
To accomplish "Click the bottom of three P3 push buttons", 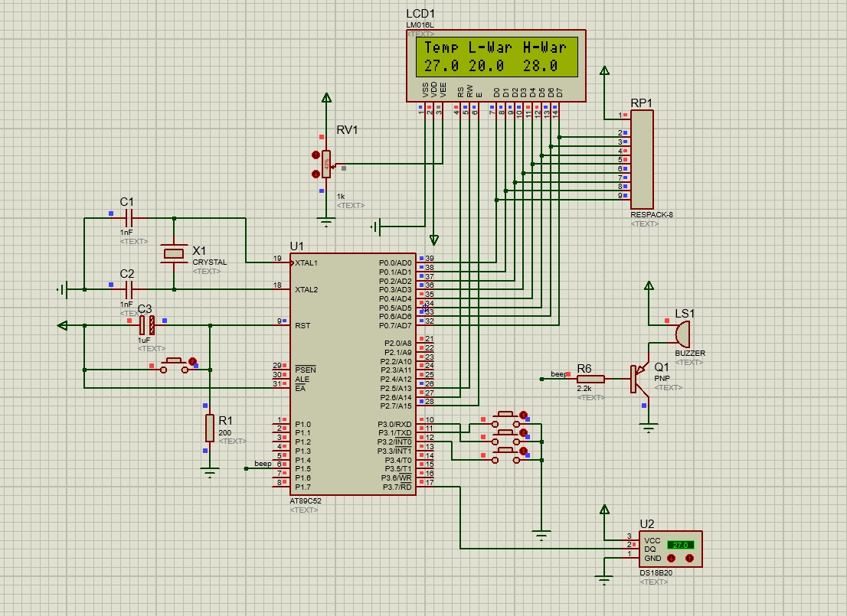I will click(x=505, y=455).
